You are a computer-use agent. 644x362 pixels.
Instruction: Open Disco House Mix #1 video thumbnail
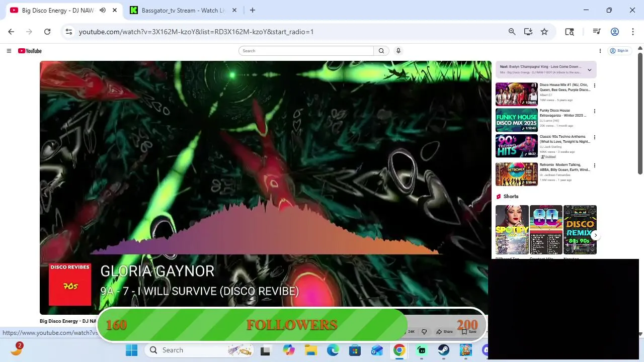(x=517, y=94)
